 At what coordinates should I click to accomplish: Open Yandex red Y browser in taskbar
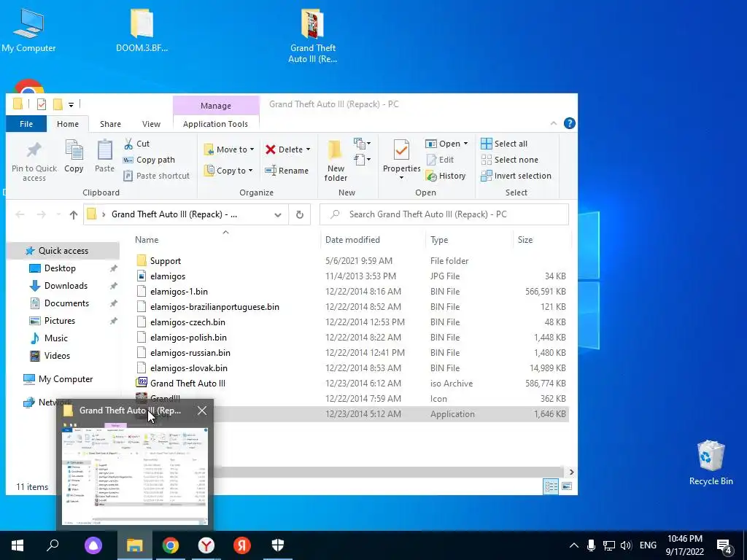[206, 545]
